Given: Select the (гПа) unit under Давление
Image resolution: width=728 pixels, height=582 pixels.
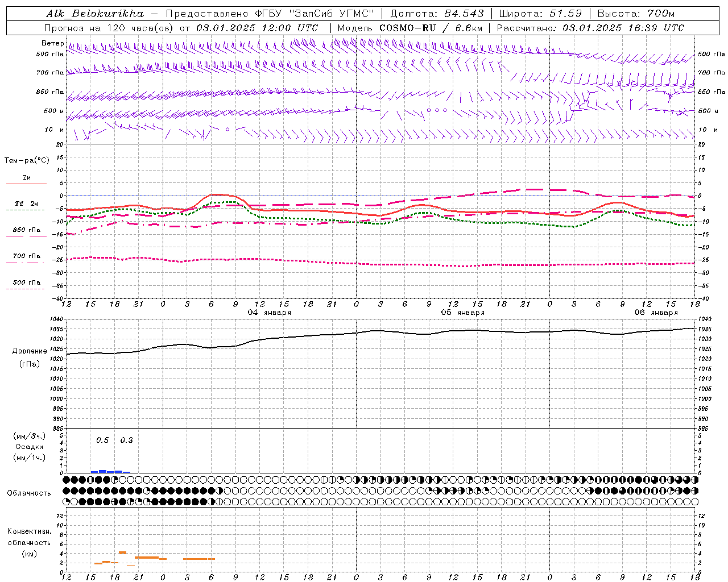Looking at the screenshot, I should click(x=30, y=364).
